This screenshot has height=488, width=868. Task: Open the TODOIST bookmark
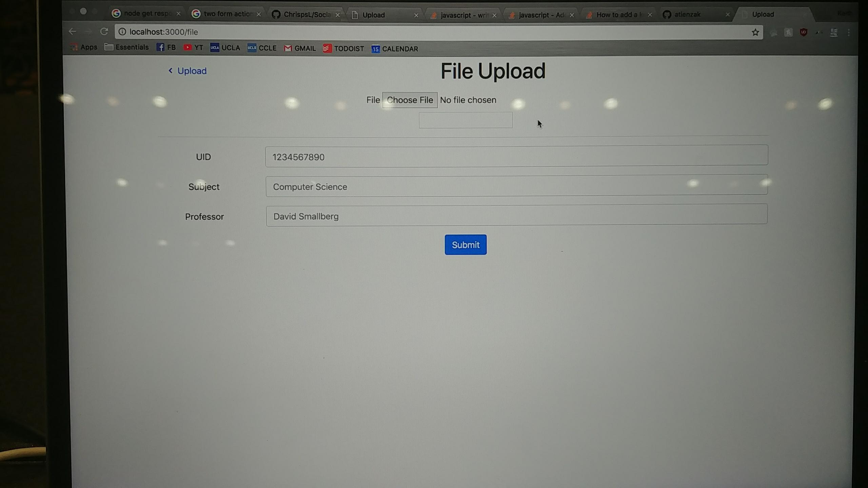pos(343,48)
